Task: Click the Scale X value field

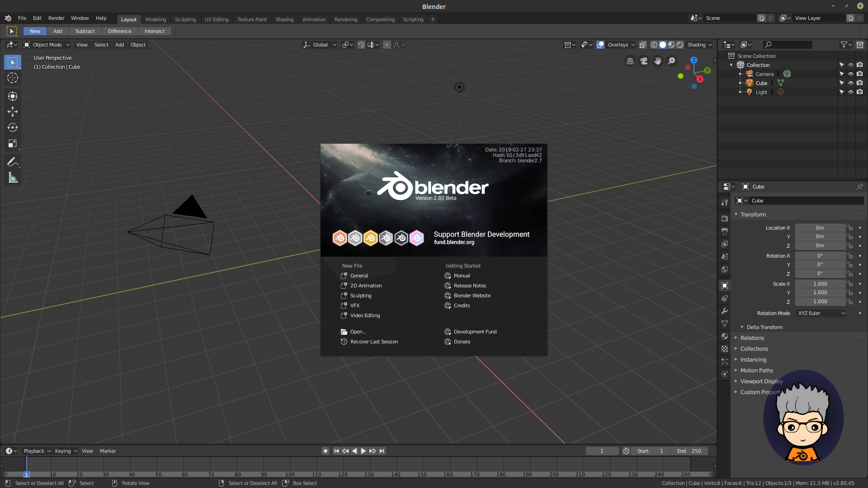Action: 820,284
